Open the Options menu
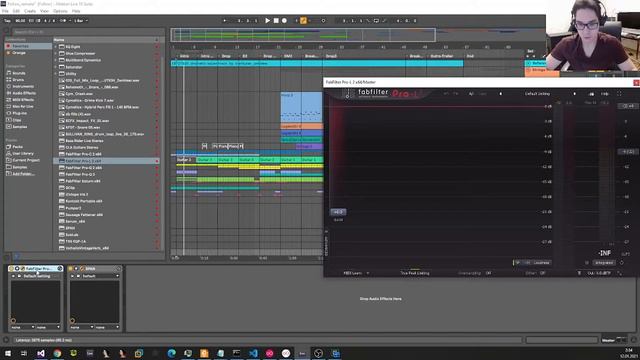Image resolution: width=640 pixels, height=360 pixels. pos(60,11)
